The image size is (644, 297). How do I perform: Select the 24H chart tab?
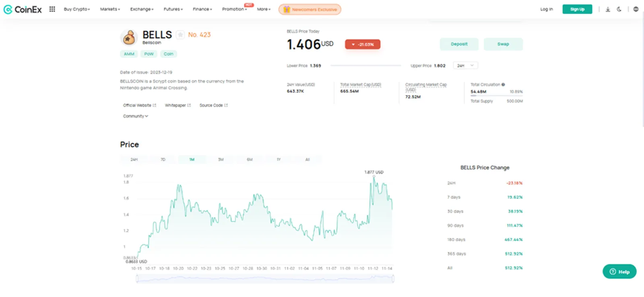134,160
